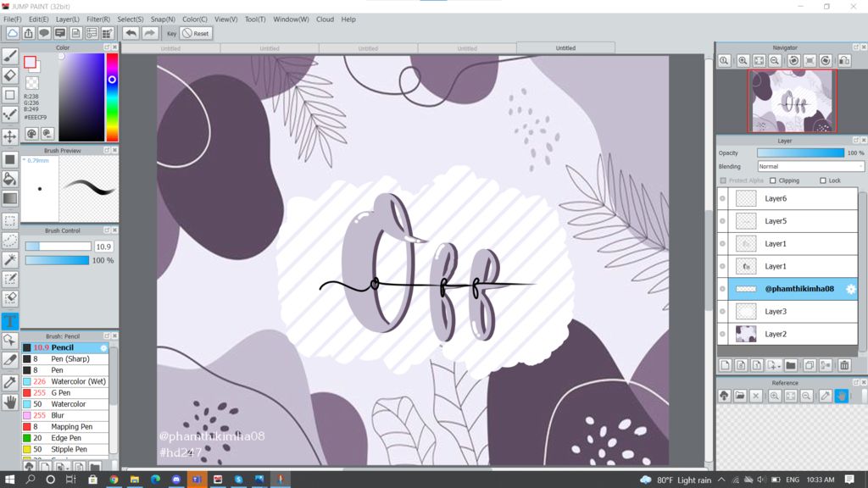This screenshot has height=488, width=868.
Task: Open Chrome from the taskbar
Action: pos(114,480)
